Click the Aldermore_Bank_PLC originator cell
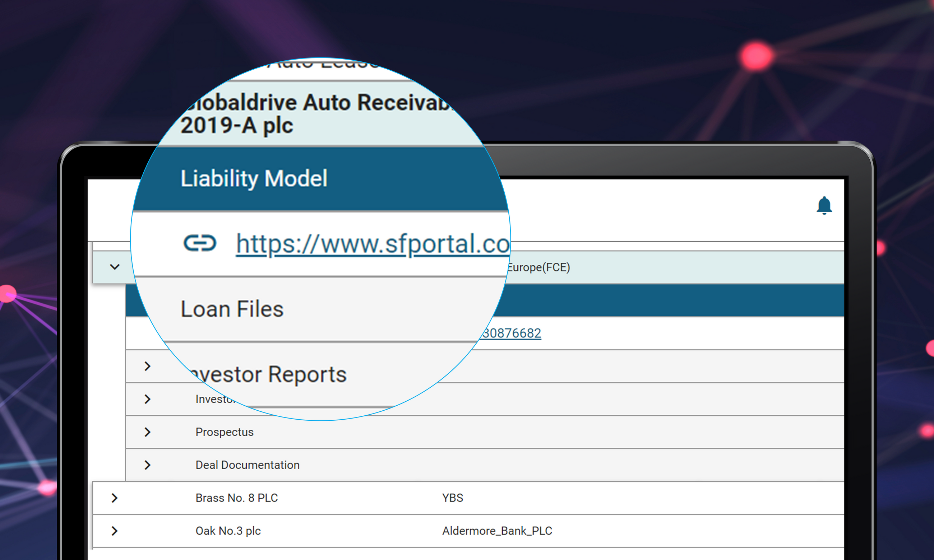 pyautogui.click(x=497, y=531)
